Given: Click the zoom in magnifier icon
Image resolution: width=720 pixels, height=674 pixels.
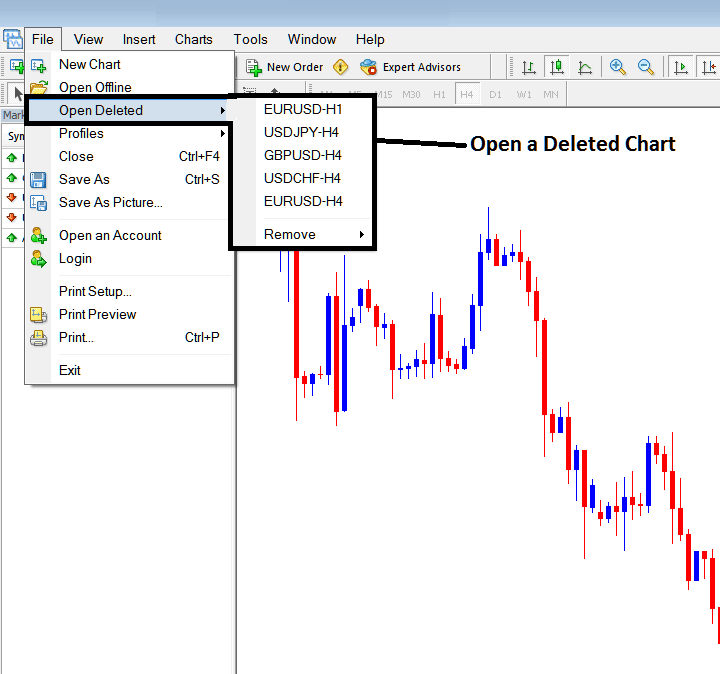Looking at the screenshot, I should 618,67.
